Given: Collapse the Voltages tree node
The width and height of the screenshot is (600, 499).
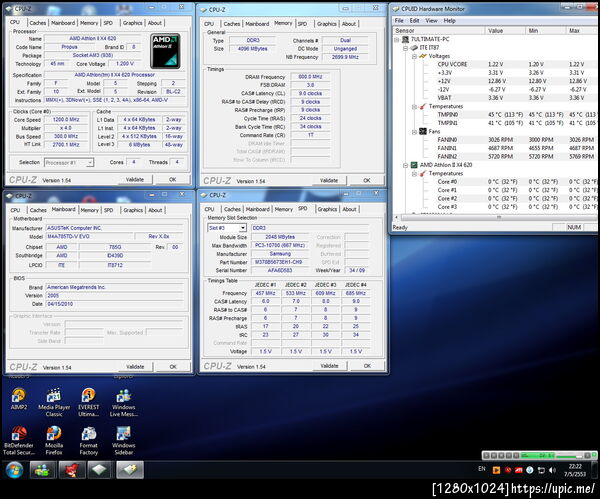Looking at the screenshot, I should [414, 56].
